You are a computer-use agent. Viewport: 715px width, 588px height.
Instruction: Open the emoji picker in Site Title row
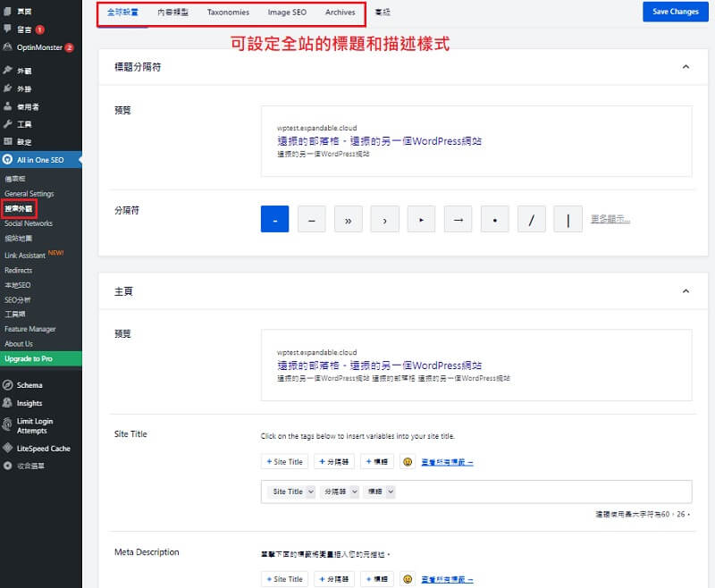click(408, 462)
